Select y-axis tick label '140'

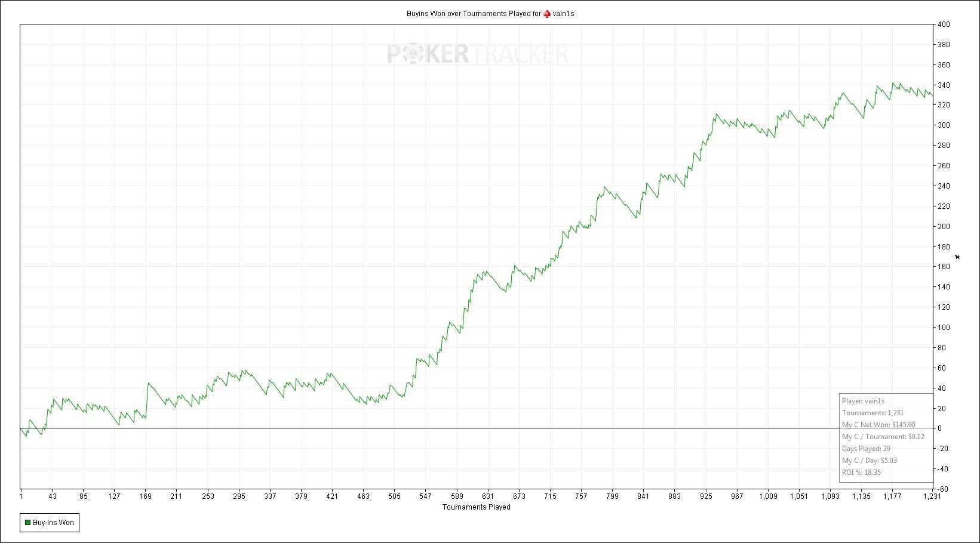(x=944, y=287)
